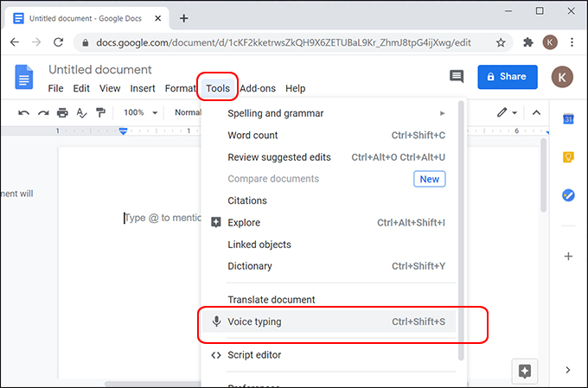Hide the menus with up chevron

coord(535,112)
